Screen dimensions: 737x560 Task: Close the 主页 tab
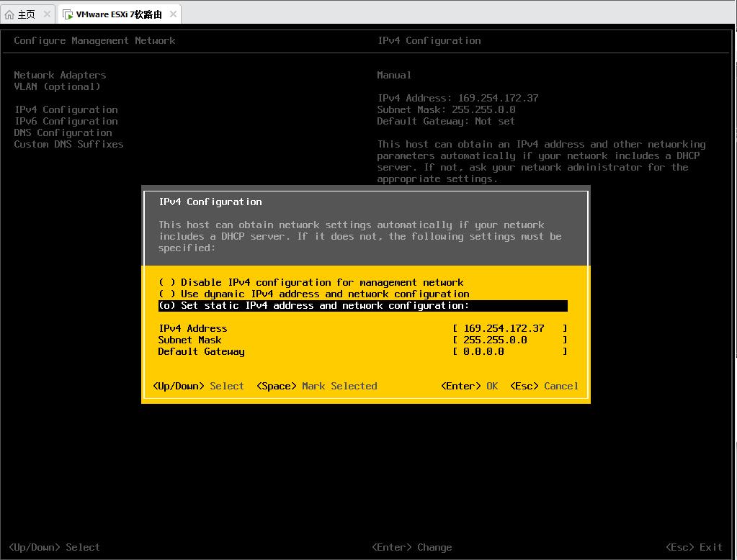(x=48, y=14)
